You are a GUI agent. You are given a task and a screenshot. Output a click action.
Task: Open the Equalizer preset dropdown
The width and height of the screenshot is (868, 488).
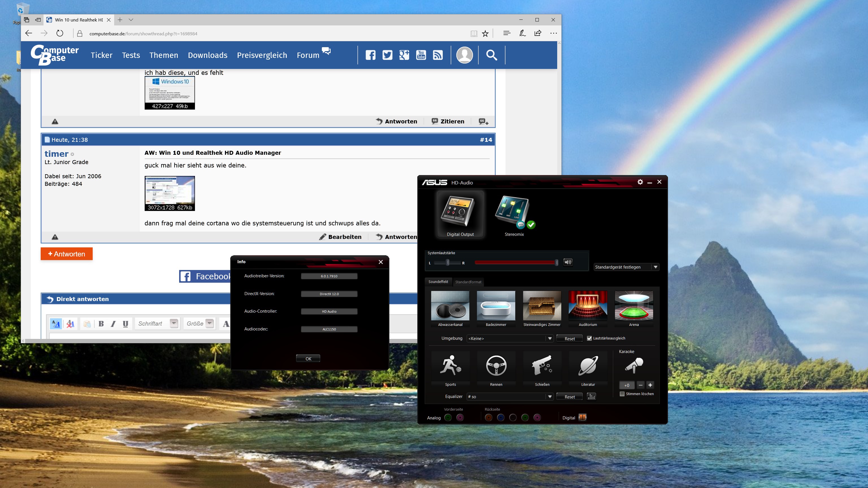click(550, 397)
